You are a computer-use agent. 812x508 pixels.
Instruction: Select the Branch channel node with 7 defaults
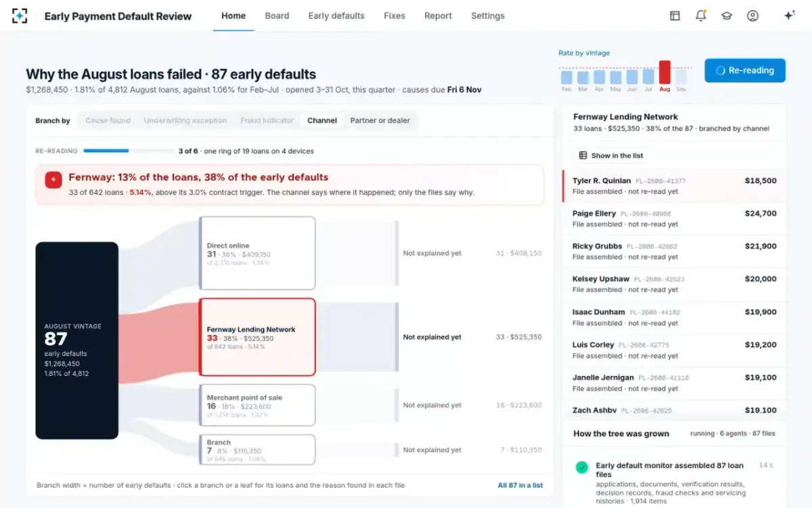(258, 450)
